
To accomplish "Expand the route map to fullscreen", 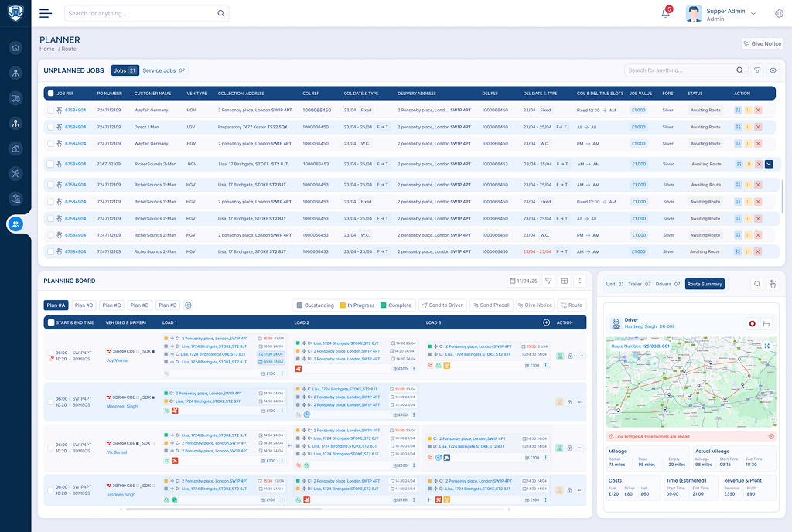I will [767, 346].
